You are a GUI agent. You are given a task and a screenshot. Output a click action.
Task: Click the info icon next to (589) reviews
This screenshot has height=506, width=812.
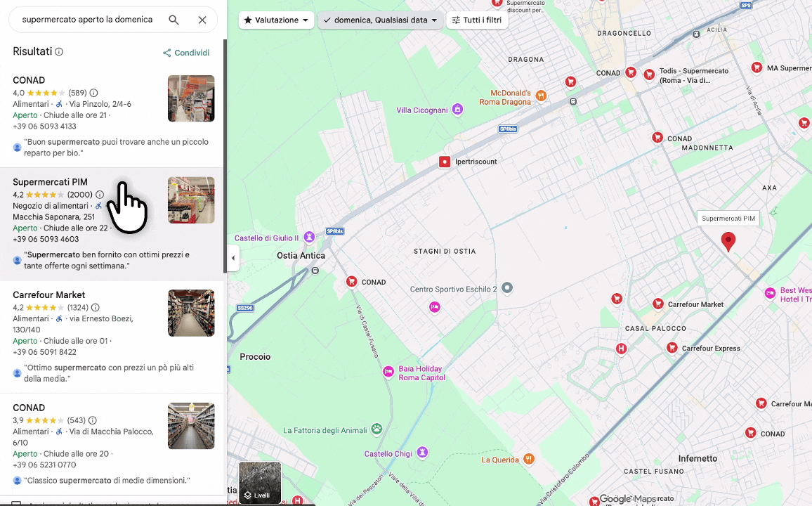93,93
